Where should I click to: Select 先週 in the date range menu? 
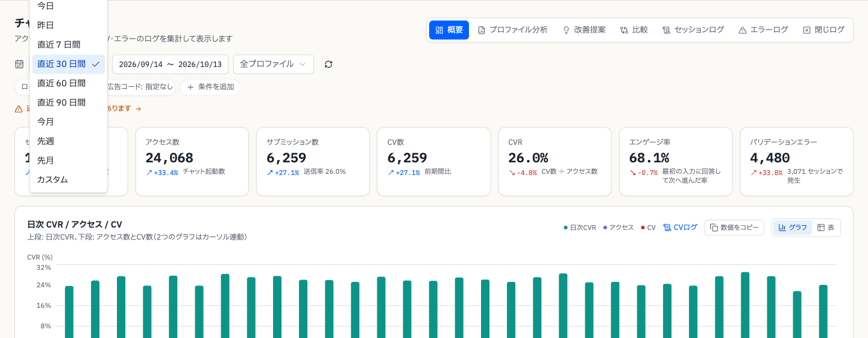point(68,141)
